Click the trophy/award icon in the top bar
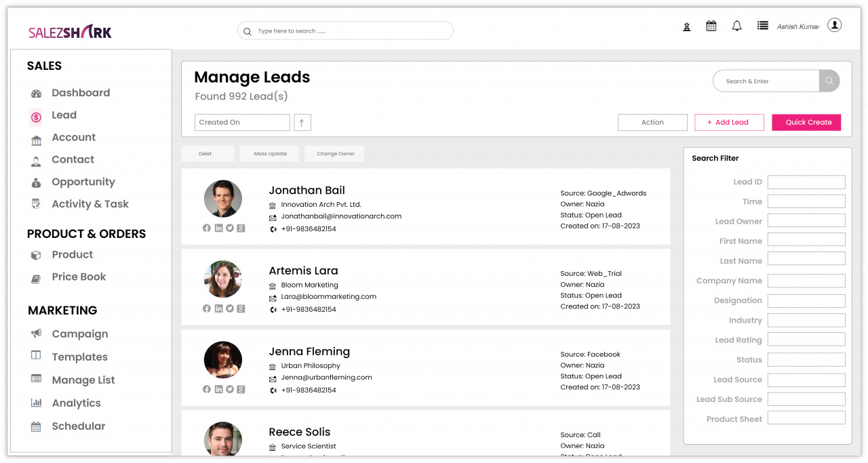The width and height of the screenshot is (868, 463). click(x=686, y=26)
